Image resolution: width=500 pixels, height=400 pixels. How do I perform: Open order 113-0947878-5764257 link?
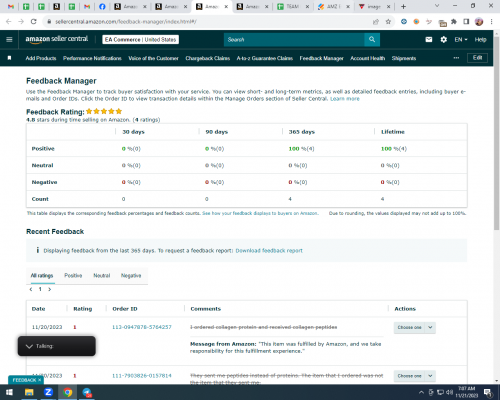(142, 327)
